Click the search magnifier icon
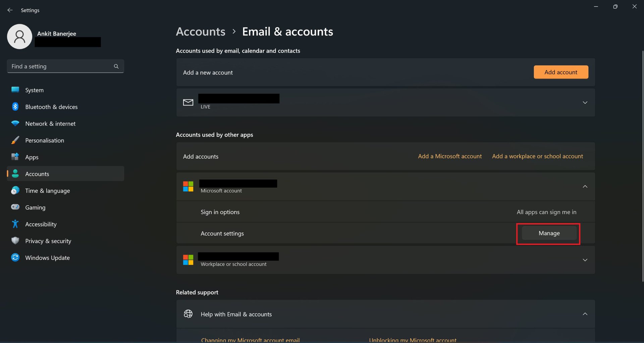Screen dimensions: 644x343 tap(116, 66)
